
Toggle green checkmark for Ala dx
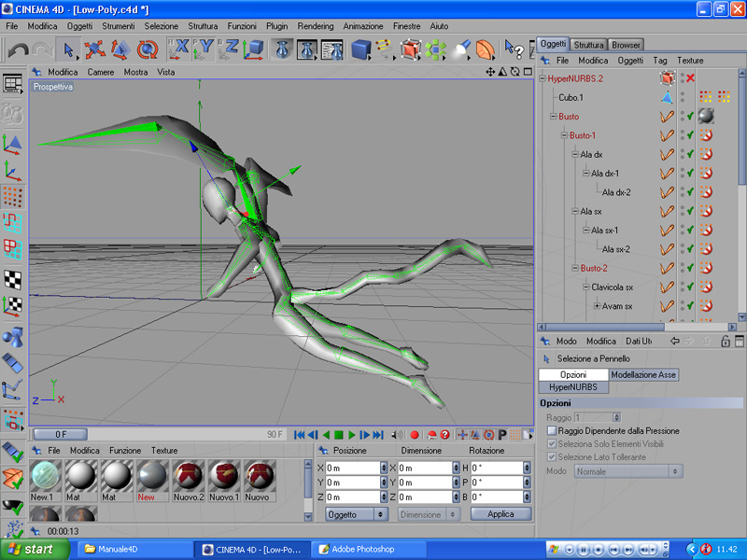[690, 154]
